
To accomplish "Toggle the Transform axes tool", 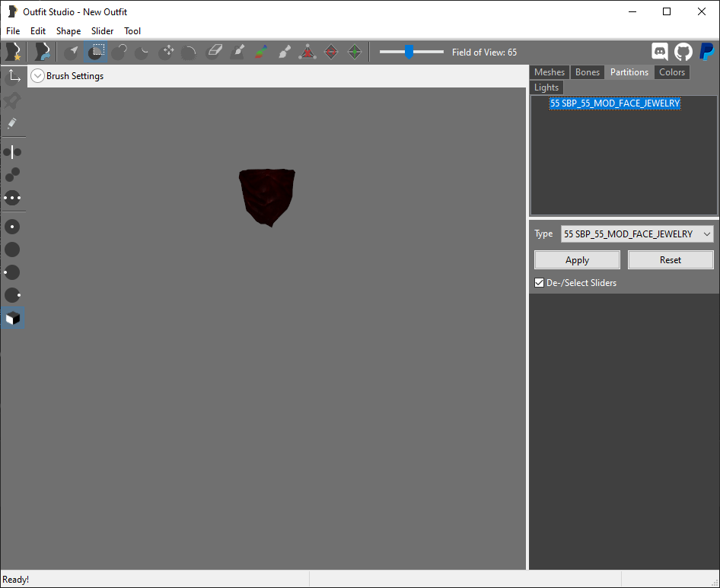I will coord(12,76).
